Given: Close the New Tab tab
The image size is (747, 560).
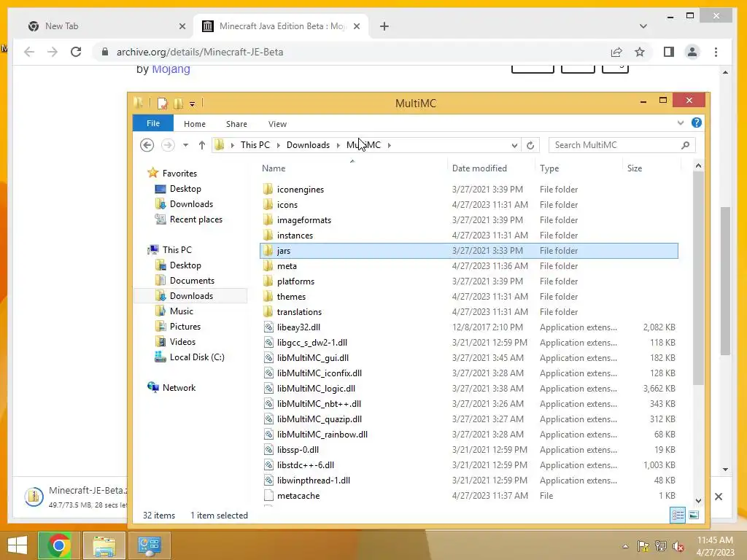Looking at the screenshot, I should pyautogui.click(x=182, y=26).
